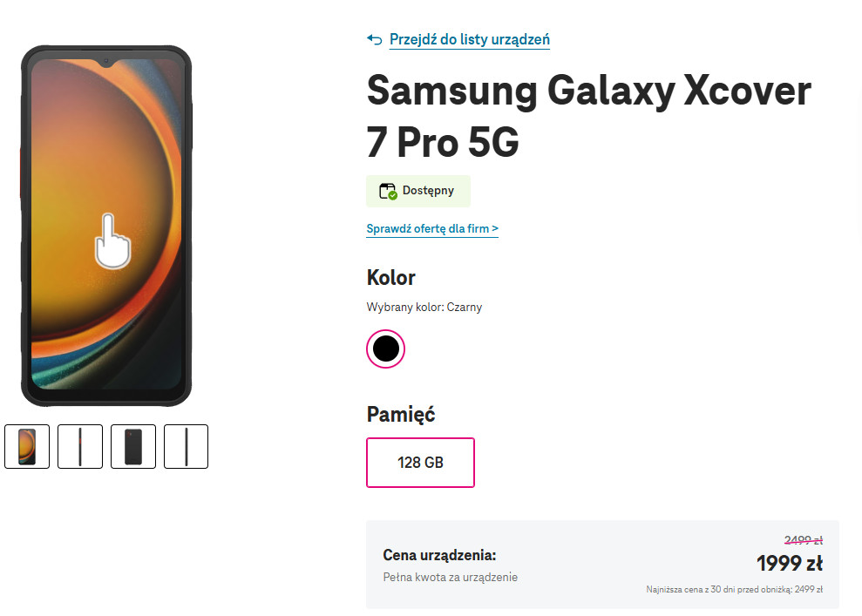This screenshot has width=862, height=616.
Task: Show the front view thumbnail of the phone
Action: click(x=27, y=446)
